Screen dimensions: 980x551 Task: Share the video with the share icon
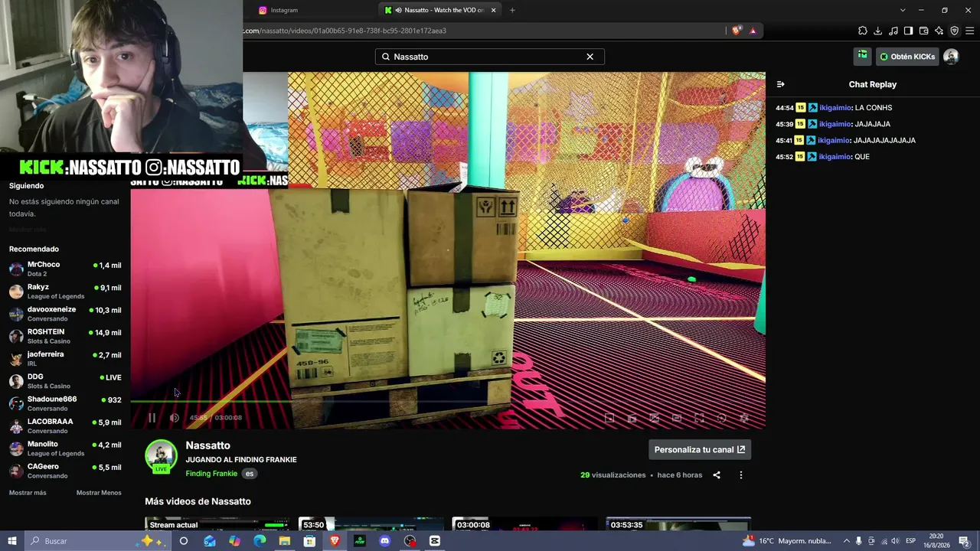717,475
